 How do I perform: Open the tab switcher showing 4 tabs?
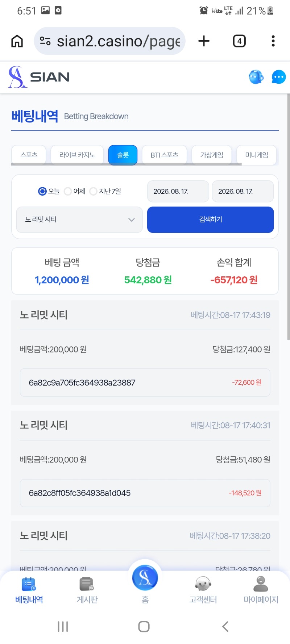(x=239, y=41)
